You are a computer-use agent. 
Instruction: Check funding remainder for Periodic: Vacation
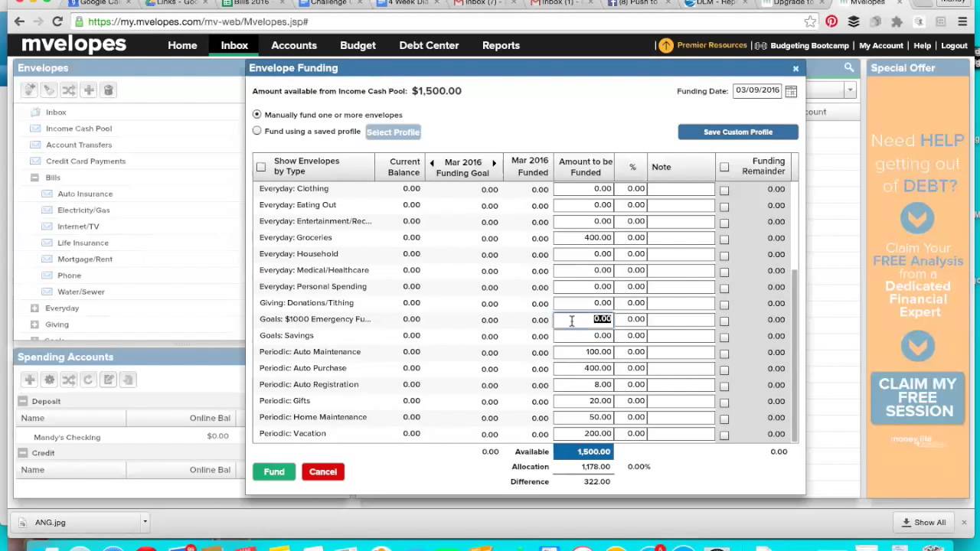[724, 435]
